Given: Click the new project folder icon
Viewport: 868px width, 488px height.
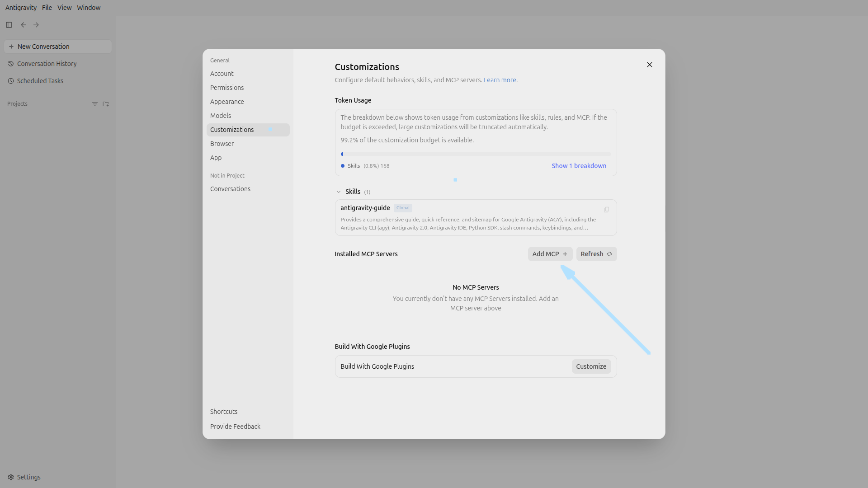Looking at the screenshot, I should point(106,104).
